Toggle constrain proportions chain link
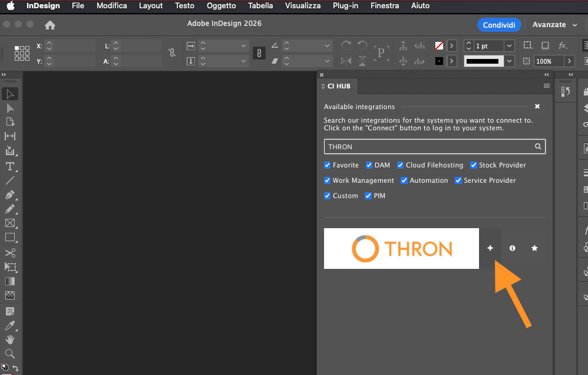This screenshot has height=375, width=588. 259,53
